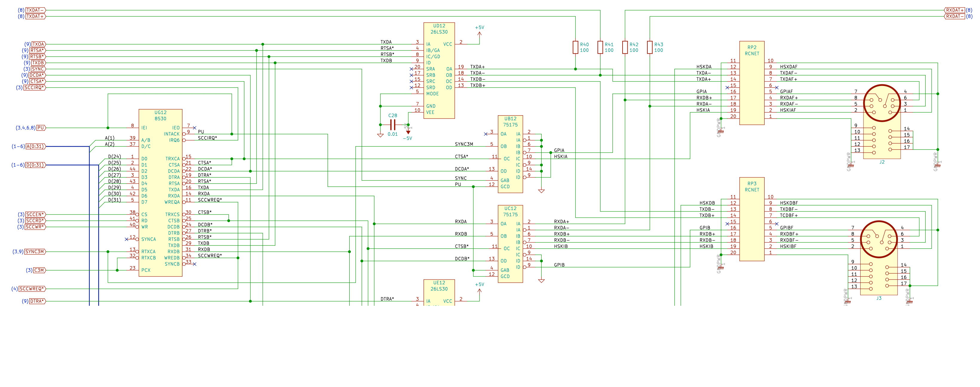Click the HSKDB net label left of RP3
The height and width of the screenshot is (387, 980).
707,203
